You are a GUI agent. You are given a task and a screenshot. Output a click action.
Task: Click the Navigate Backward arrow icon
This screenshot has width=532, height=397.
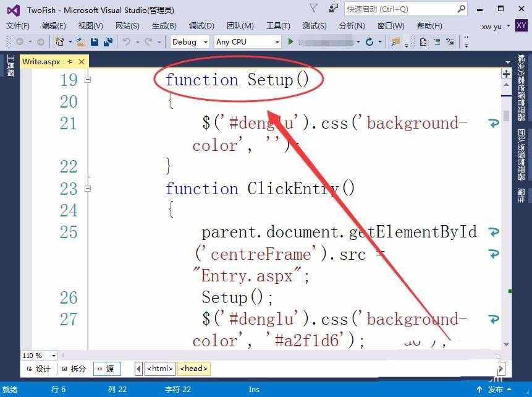[x=19, y=41]
